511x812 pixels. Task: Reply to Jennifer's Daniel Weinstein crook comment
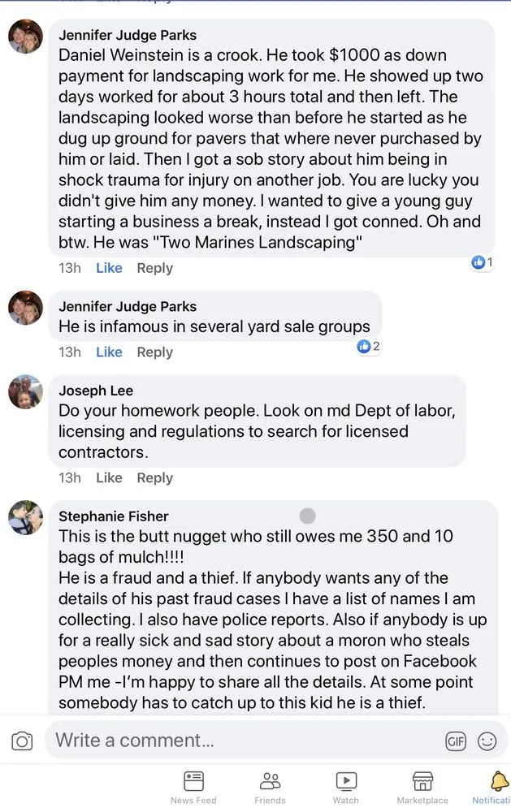(x=154, y=268)
